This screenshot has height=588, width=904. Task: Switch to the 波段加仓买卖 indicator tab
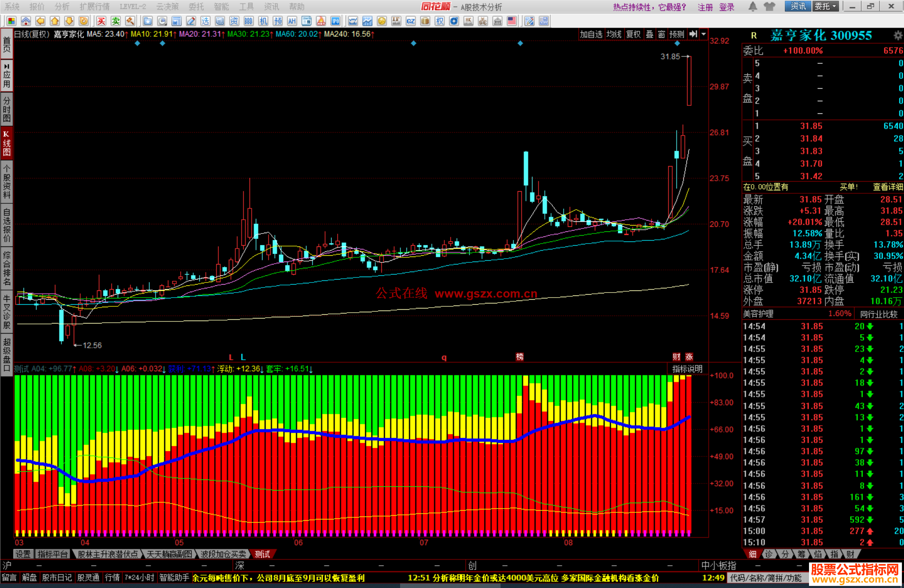tap(223, 554)
